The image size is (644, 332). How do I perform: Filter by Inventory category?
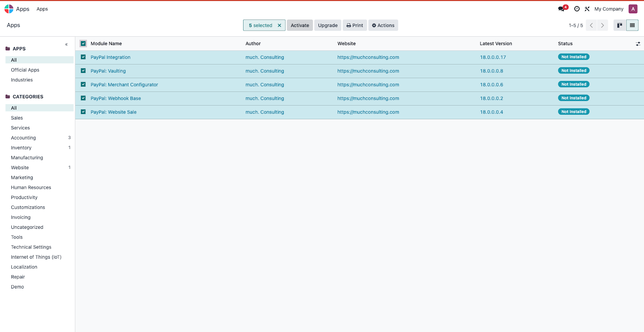(x=39, y=148)
